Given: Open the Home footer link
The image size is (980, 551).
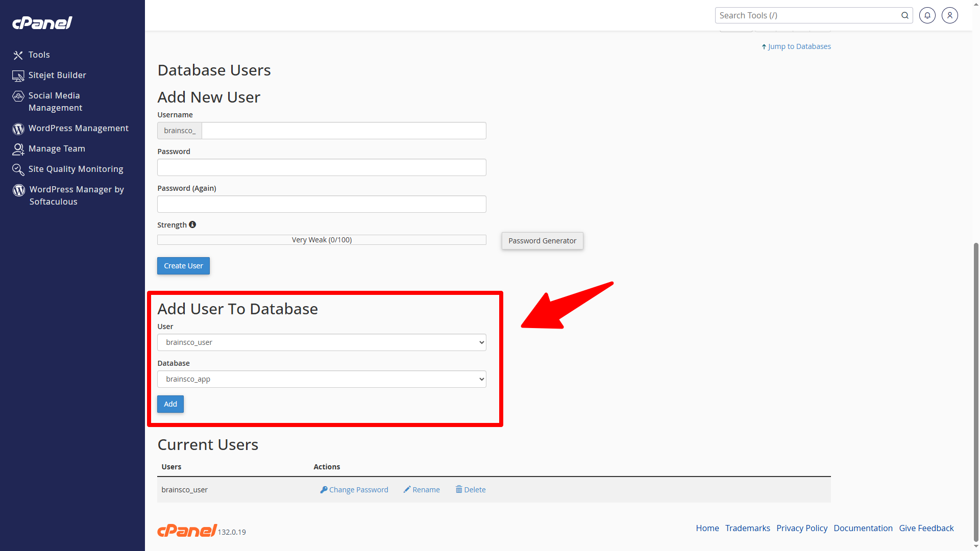Looking at the screenshot, I should [707, 528].
